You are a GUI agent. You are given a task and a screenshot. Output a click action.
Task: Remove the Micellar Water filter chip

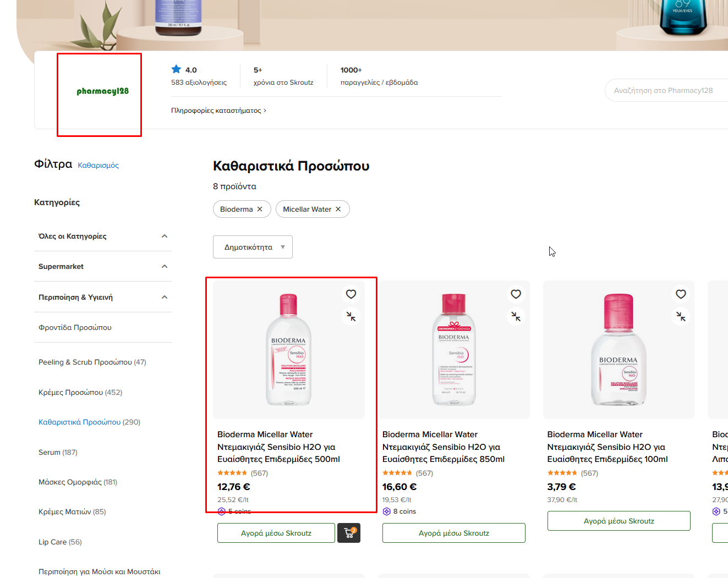pos(338,209)
